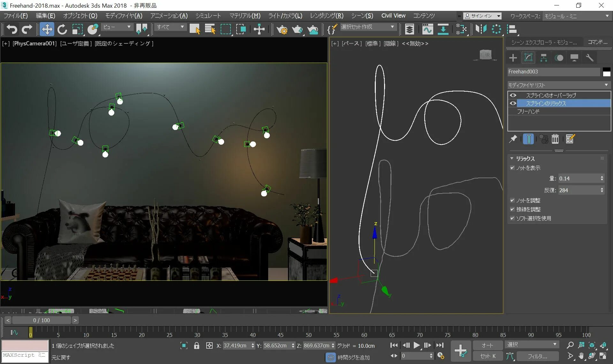613x364 pixels.
Task: Open the モディファイヤ(A) menu
Action: [124, 16]
